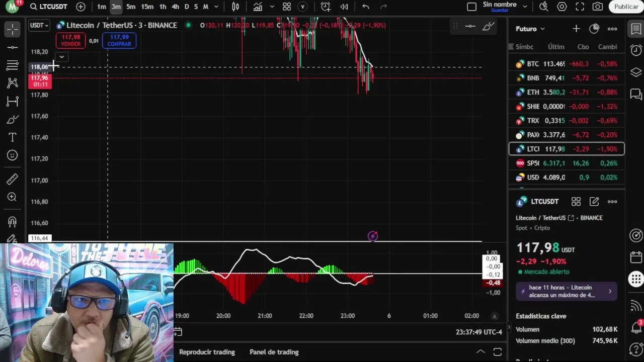Select the trend line drawing tool
Viewport: 644px width, 362px height.
13,47
